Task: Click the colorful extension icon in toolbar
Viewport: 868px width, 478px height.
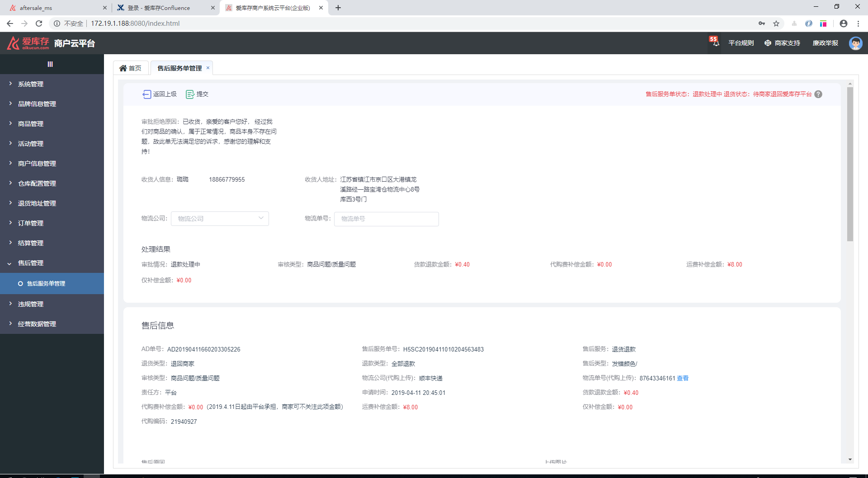Action: pyautogui.click(x=823, y=23)
